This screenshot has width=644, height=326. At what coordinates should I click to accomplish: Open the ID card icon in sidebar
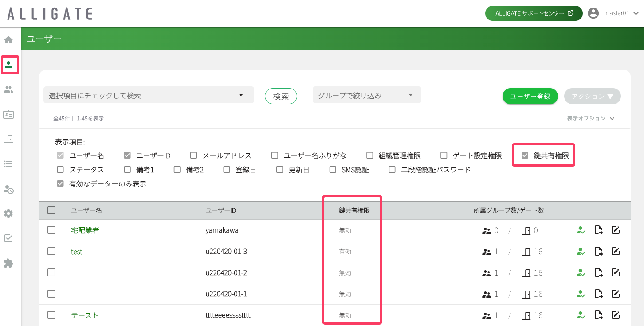(8, 114)
